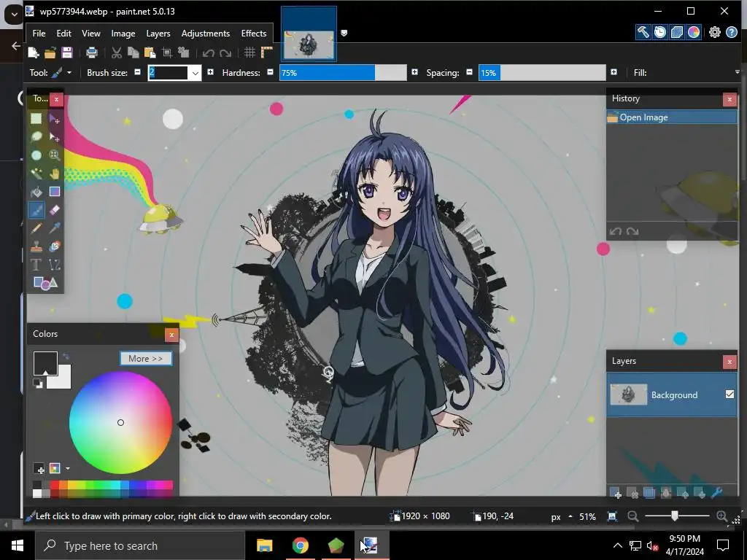Select the Move Selection tool

[x=54, y=137]
